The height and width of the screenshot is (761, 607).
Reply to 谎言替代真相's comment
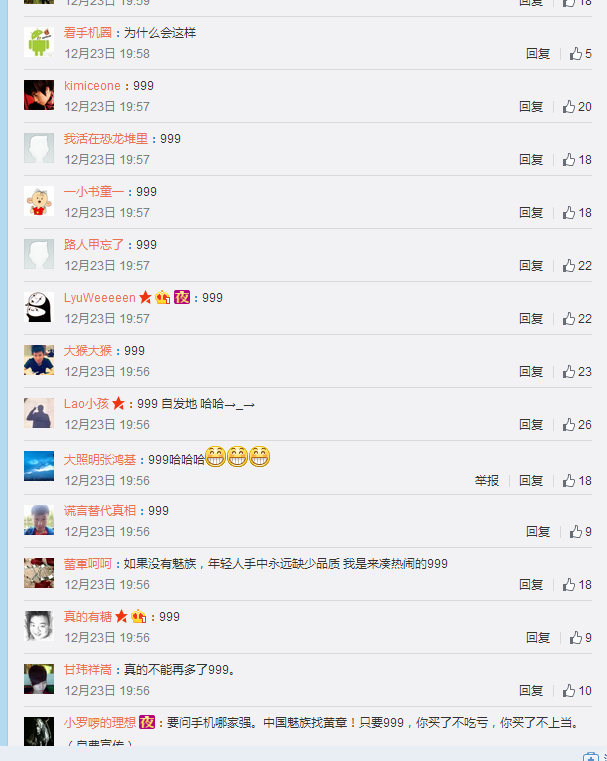click(x=538, y=531)
